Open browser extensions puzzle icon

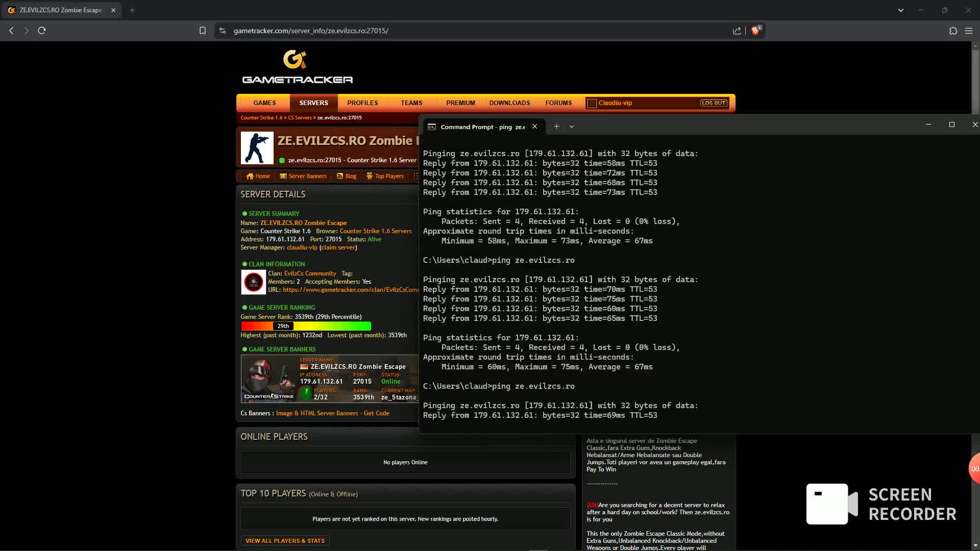[x=953, y=31]
